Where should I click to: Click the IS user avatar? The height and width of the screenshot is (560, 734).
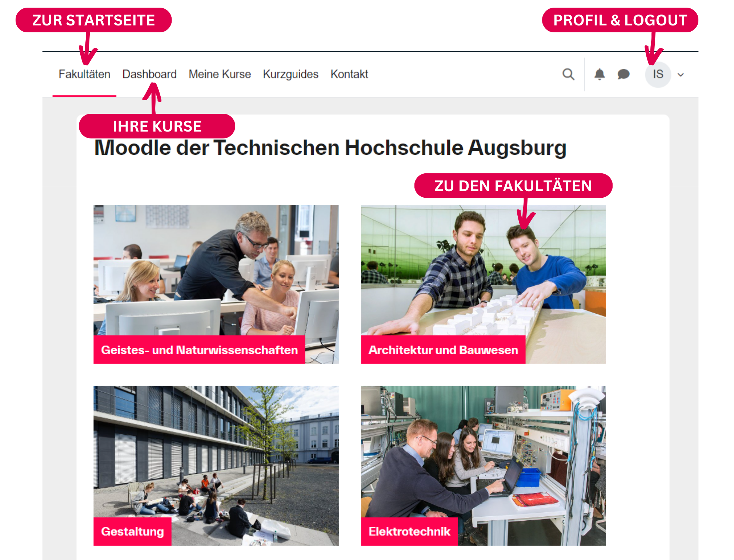(x=658, y=74)
